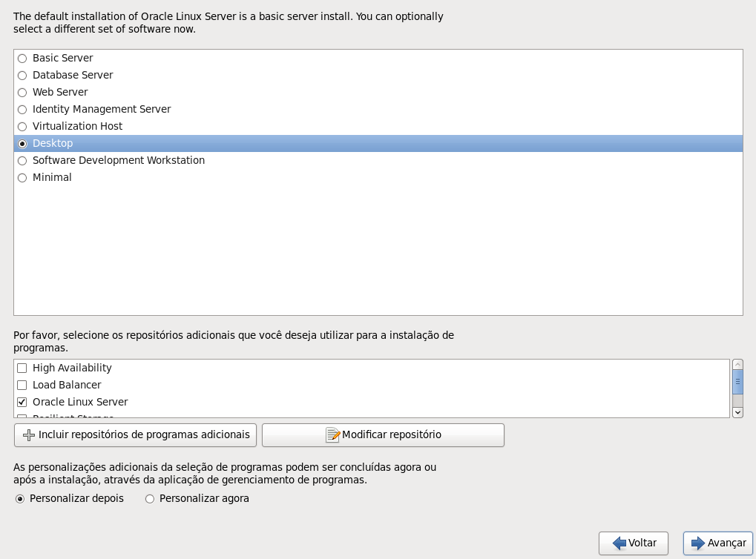The image size is (756, 559).
Task: Pick Identity Management Server option
Action: pyautogui.click(x=22, y=110)
